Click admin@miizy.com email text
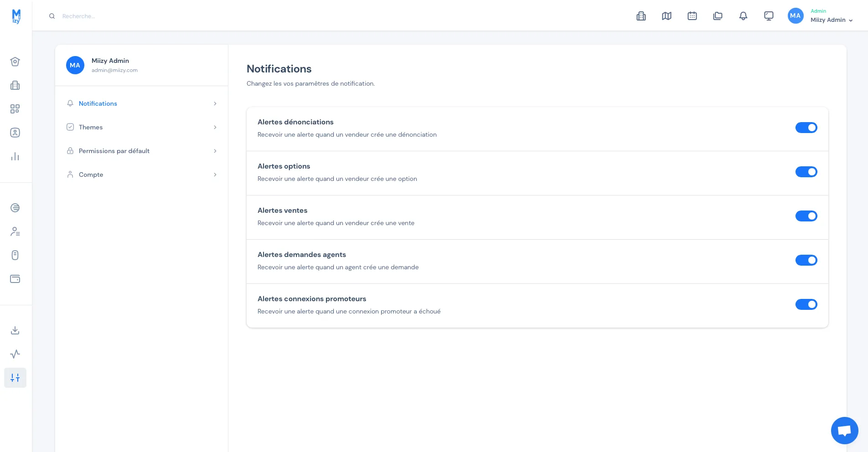Image resolution: width=868 pixels, height=452 pixels. 114,70
